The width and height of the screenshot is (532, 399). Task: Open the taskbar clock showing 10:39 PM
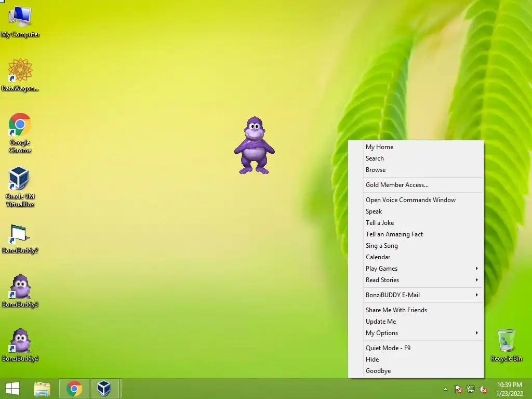(510, 389)
